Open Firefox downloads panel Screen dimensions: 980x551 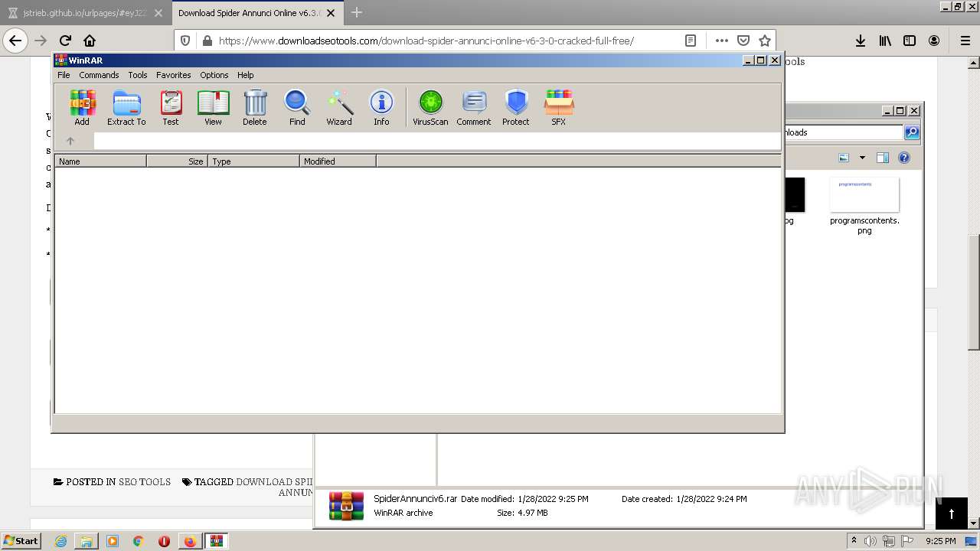tap(861, 41)
